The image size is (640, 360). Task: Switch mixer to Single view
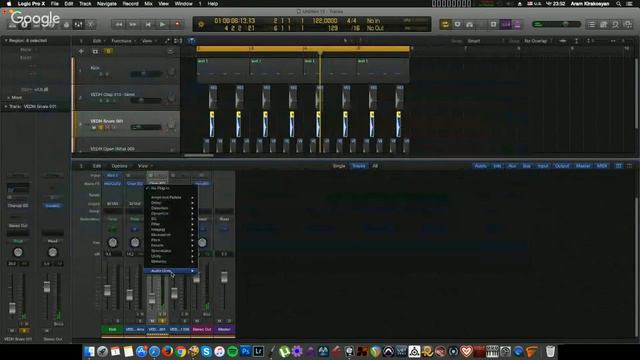pos(339,166)
